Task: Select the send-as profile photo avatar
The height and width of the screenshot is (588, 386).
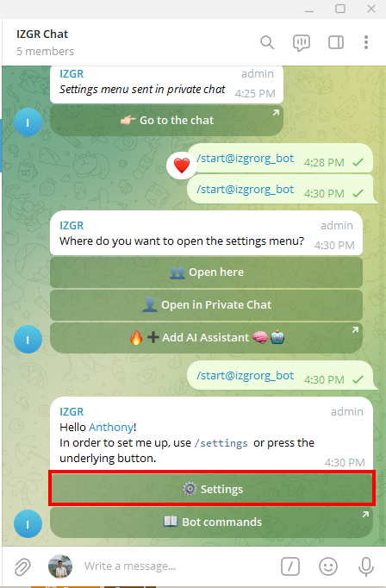Action: tap(60, 566)
